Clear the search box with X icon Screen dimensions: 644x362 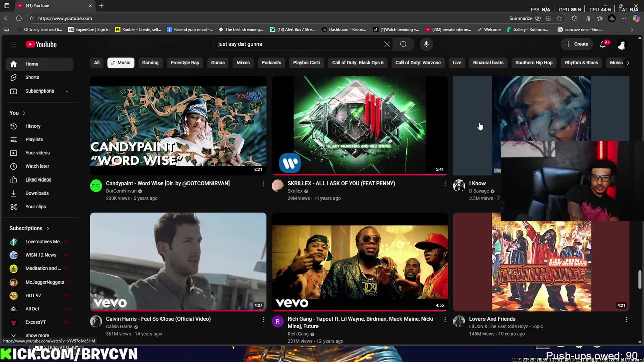point(387,44)
